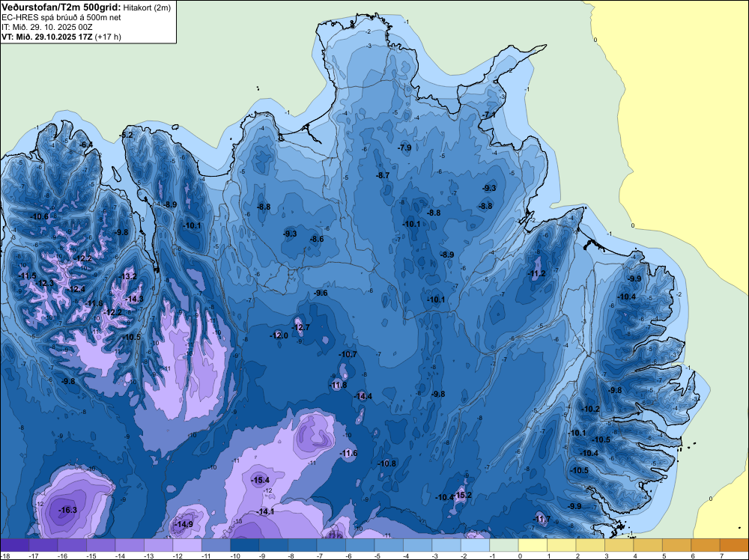Viewport: 749px width, 560px height.
Task: Click the -14.1 temperature value
Action: point(266,511)
